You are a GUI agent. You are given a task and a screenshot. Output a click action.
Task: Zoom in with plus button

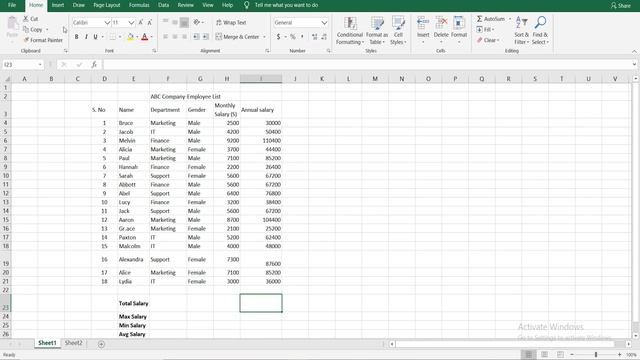coord(619,355)
